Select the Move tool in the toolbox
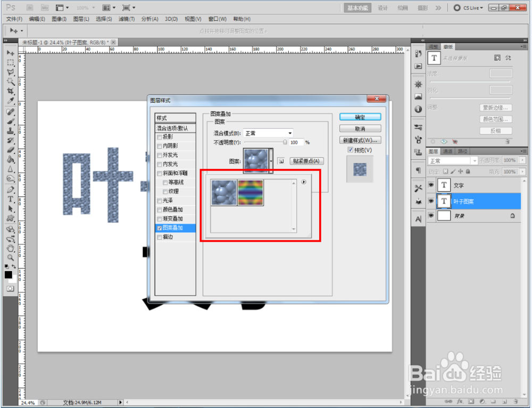Viewport: 532px width, 408px height. click(x=11, y=53)
